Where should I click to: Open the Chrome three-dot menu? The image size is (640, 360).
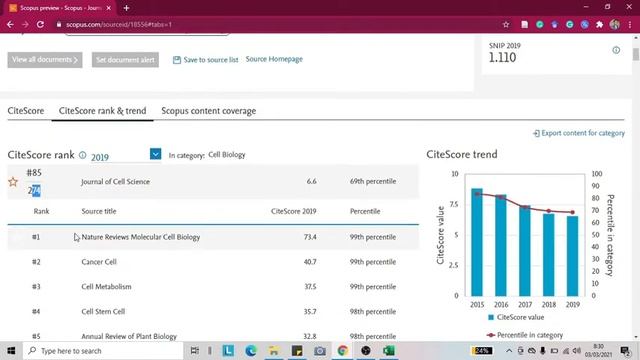pos(630,24)
